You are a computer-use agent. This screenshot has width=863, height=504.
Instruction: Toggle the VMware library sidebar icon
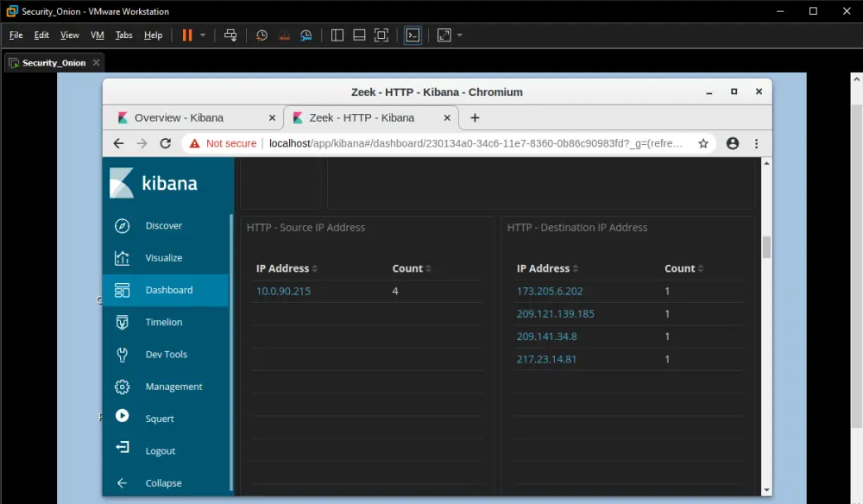337,35
